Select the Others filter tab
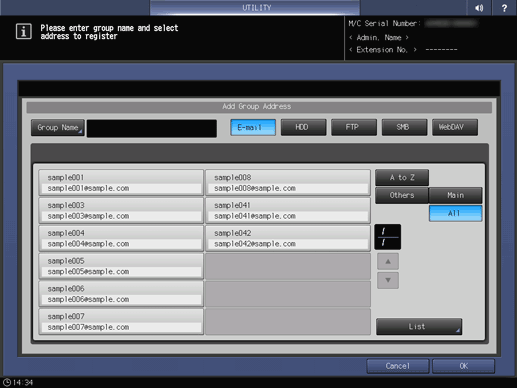 tap(402, 195)
